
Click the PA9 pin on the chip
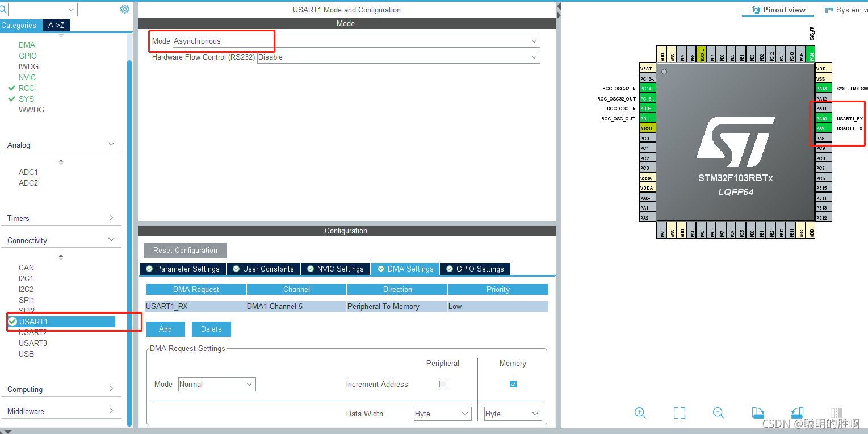[x=823, y=128]
